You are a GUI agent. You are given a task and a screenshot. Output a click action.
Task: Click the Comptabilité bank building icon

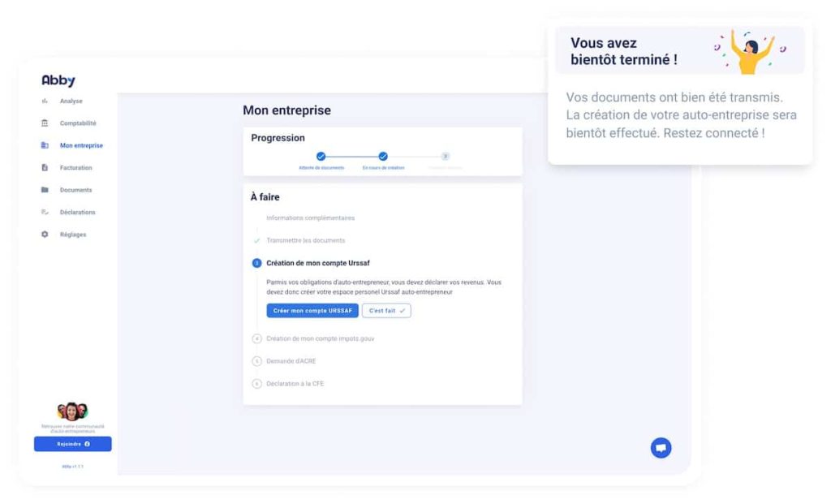pos(45,123)
